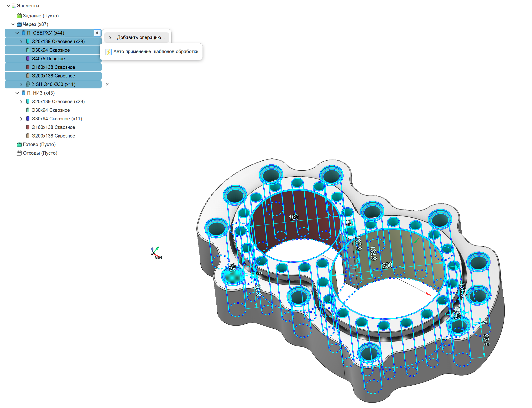
Task: Choose Авто применение шаблонов обработки
Action: (156, 51)
